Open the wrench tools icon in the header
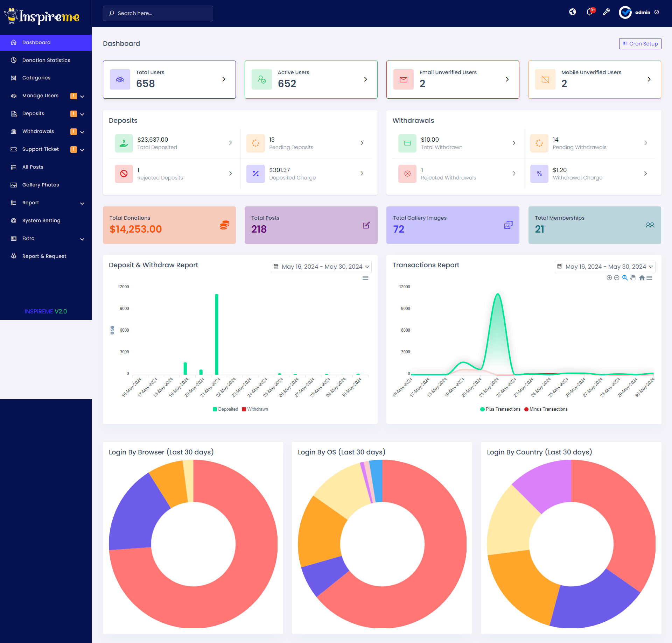 pos(606,12)
